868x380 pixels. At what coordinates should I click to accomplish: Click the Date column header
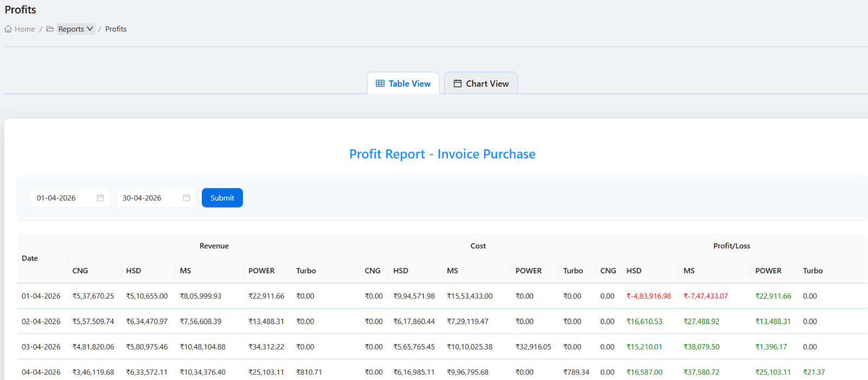pyautogui.click(x=30, y=258)
